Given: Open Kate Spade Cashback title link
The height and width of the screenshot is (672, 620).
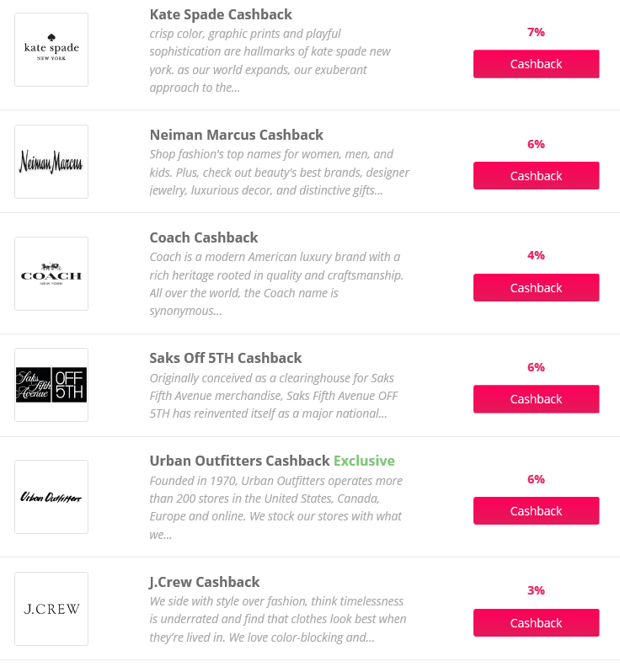Looking at the screenshot, I should [x=221, y=14].
